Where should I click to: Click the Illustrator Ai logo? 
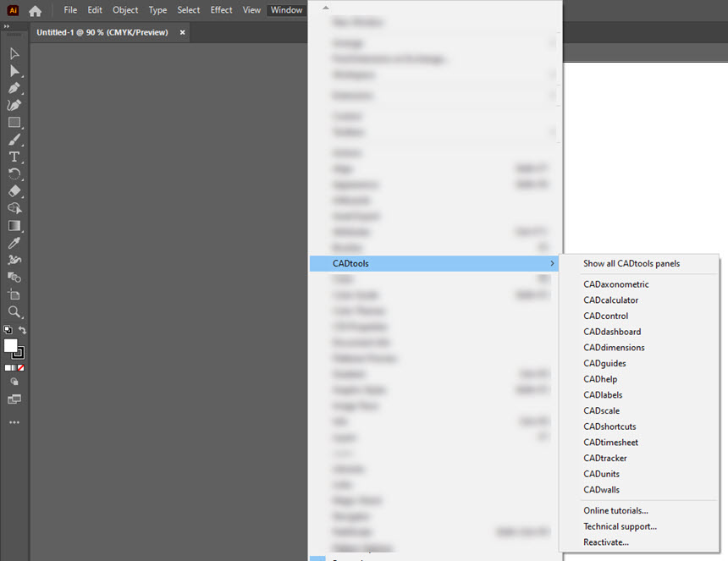(x=13, y=10)
